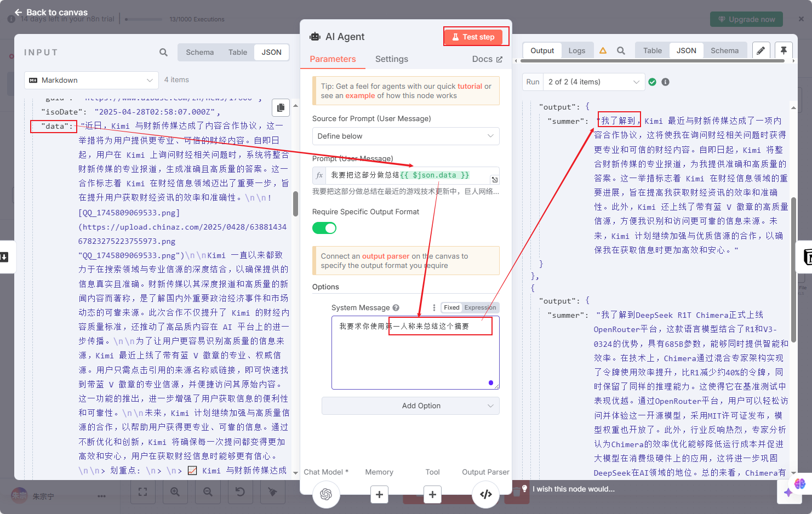Click the output parser link

pos(385,256)
